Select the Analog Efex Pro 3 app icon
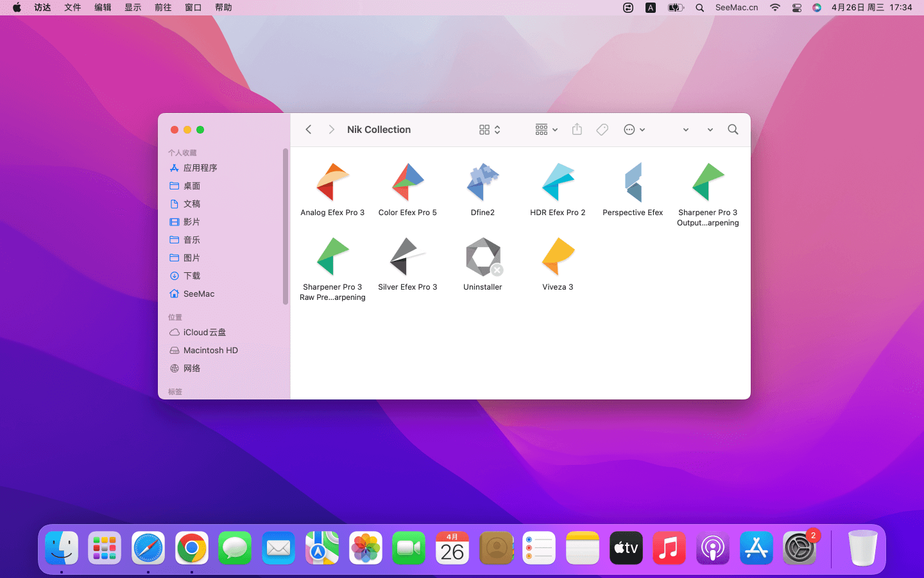The width and height of the screenshot is (924, 578). click(332, 182)
